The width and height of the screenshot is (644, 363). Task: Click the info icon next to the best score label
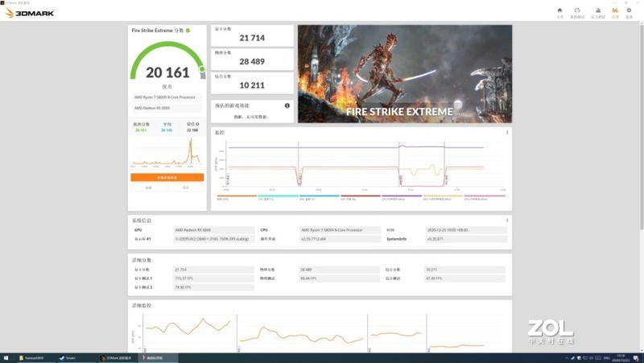(x=197, y=124)
